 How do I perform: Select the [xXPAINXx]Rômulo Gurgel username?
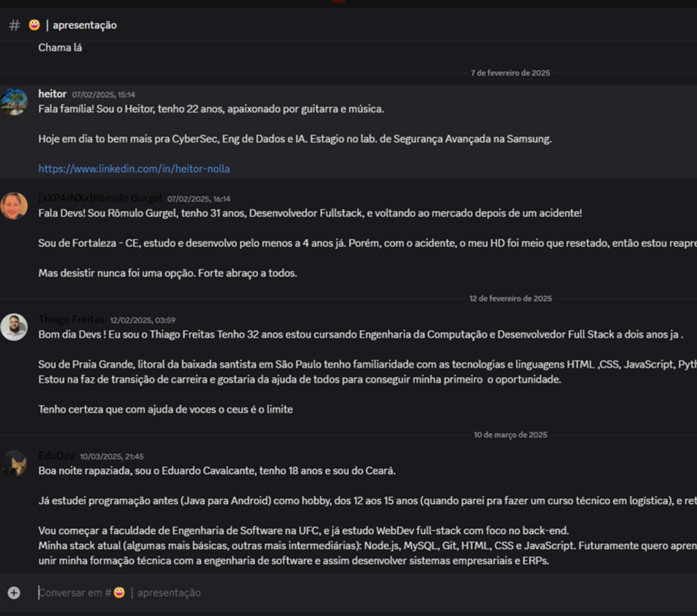100,198
